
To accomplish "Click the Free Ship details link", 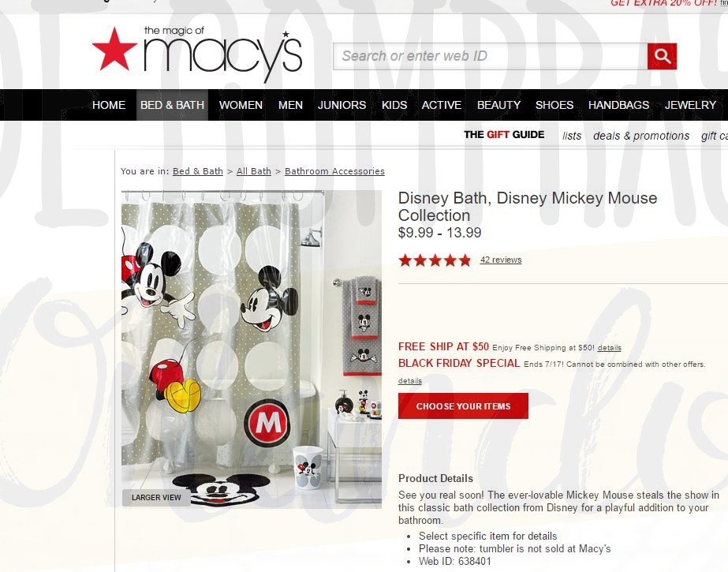I will [609, 348].
